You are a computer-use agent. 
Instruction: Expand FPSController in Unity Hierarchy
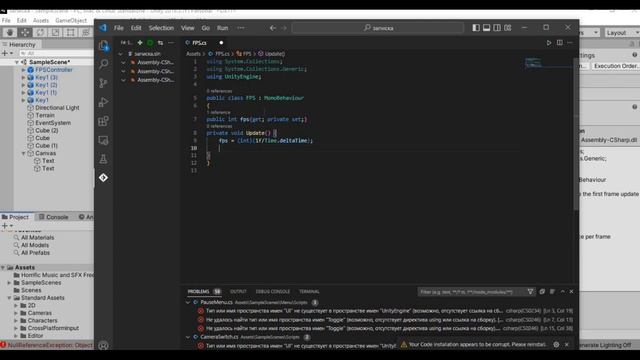pos(23,70)
